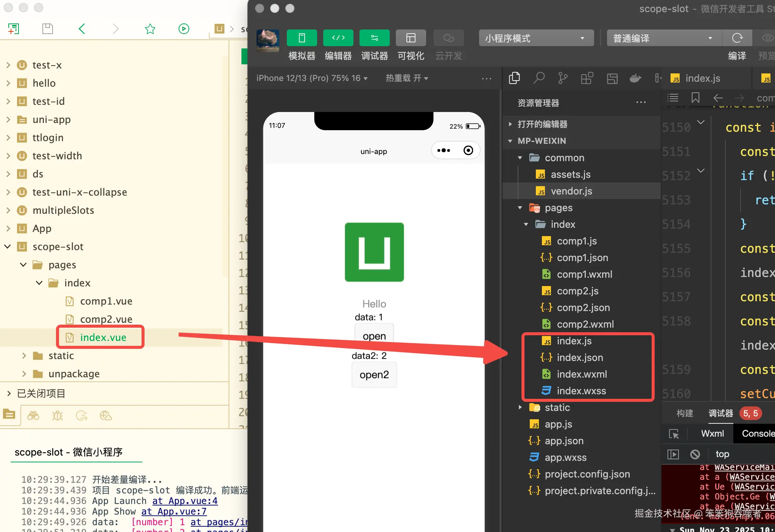Open index.wxml in file explorer

pyautogui.click(x=582, y=374)
